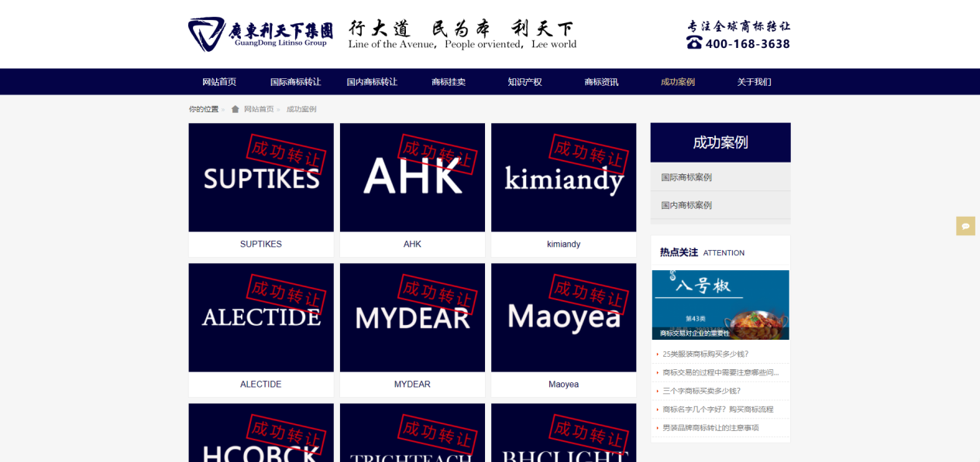Click the home icon in the breadcrumb
Image resolution: width=980 pixels, height=462 pixels.
(x=236, y=109)
